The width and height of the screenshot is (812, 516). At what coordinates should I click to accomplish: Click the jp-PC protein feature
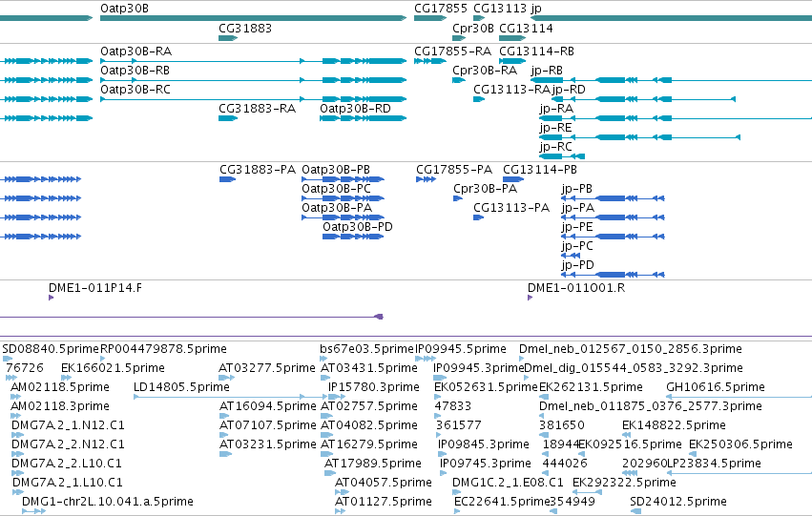click(571, 256)
